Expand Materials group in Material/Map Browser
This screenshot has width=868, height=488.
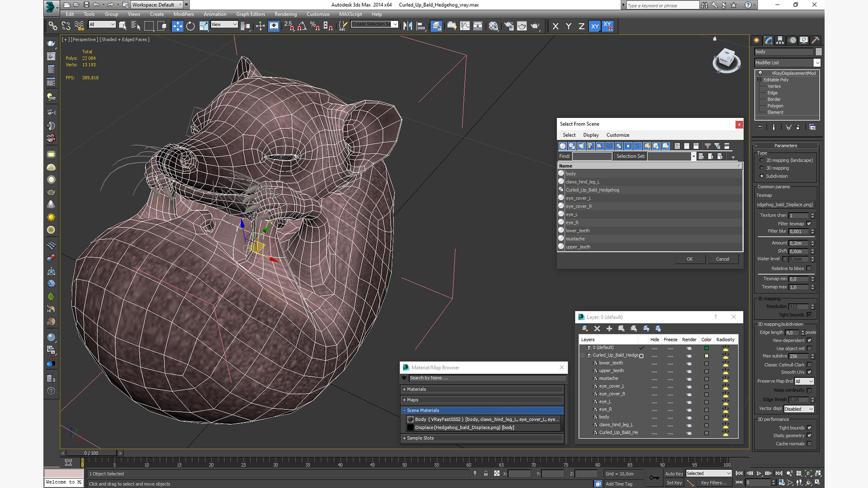(483, 389)
